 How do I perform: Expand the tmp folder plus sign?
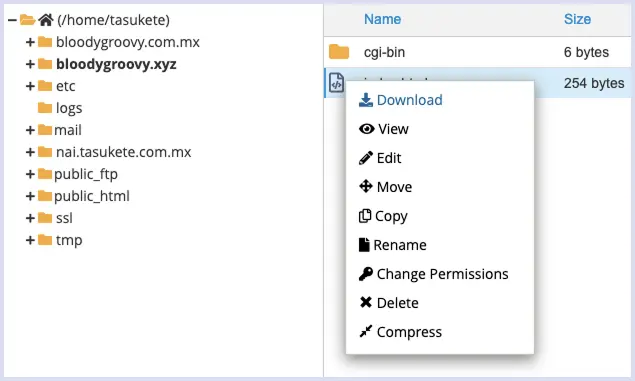click(30, 240)
